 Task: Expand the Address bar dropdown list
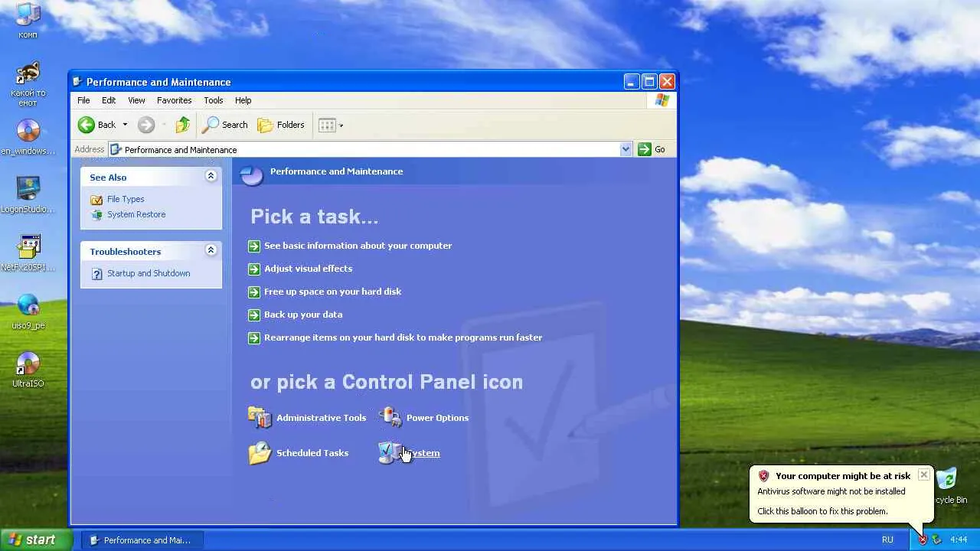tap(626, 149)
